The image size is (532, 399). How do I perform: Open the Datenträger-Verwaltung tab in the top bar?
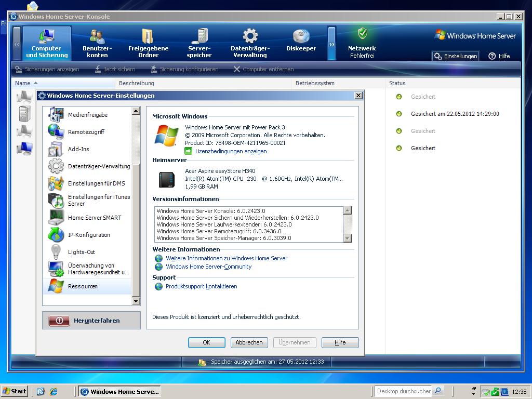click(250, 44)
